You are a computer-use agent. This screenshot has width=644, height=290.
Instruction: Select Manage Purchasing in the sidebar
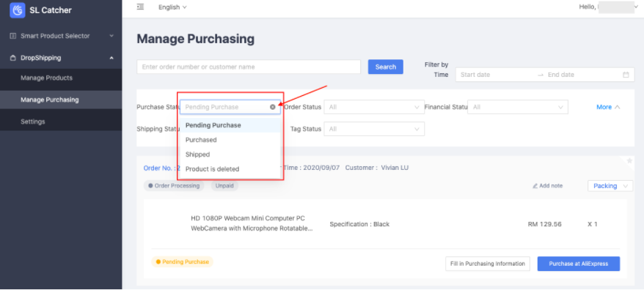[x=61, y=100]
